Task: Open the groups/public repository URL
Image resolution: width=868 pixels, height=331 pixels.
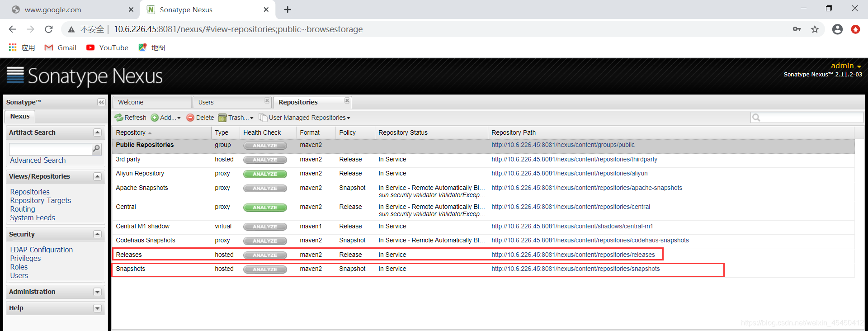Action: point(563,145)
